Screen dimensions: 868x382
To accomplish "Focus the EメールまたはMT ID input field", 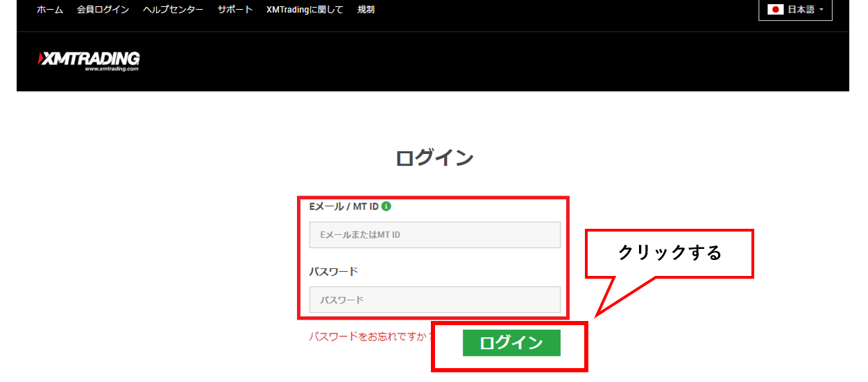I will click(434, 235).
